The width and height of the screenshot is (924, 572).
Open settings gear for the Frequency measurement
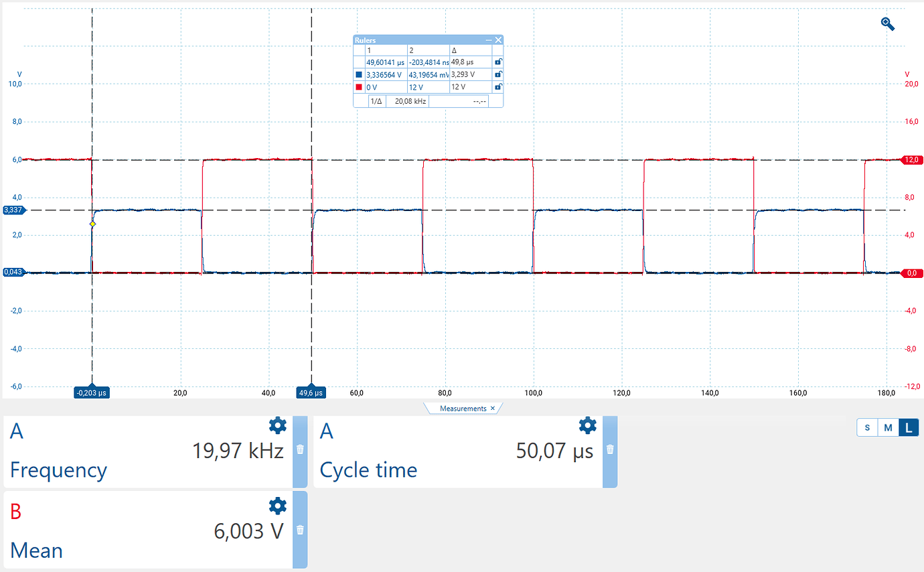point(277,425)
